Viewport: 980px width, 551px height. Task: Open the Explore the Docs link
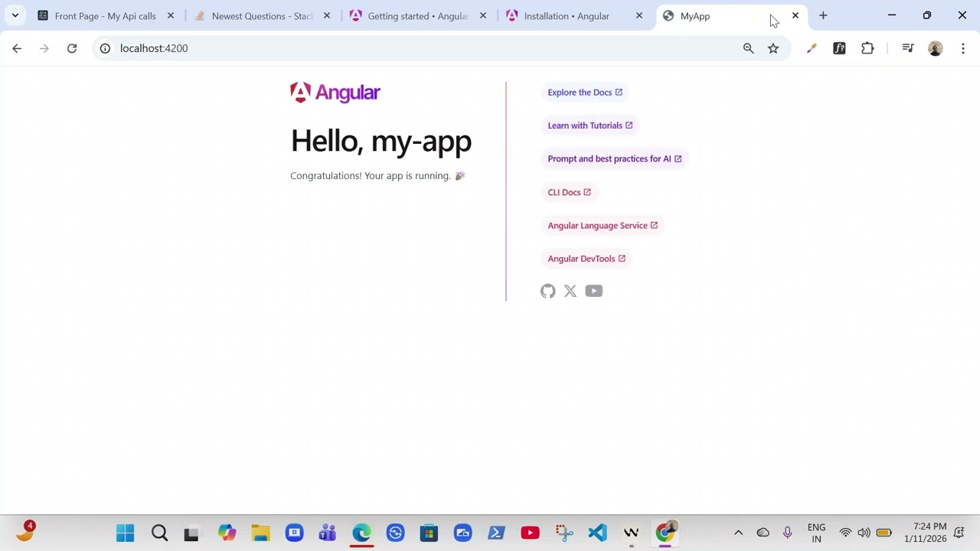pos(585,93)
